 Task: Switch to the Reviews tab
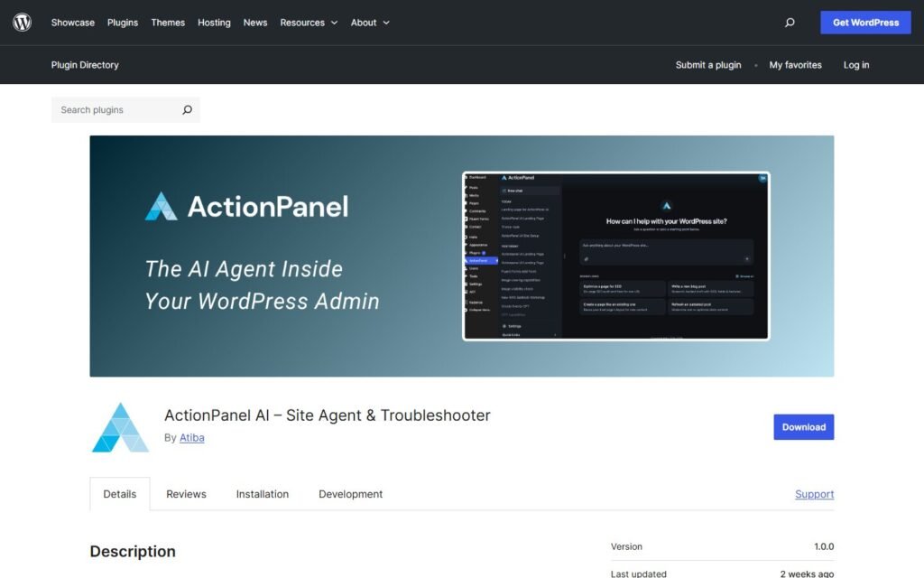[186, 494]
